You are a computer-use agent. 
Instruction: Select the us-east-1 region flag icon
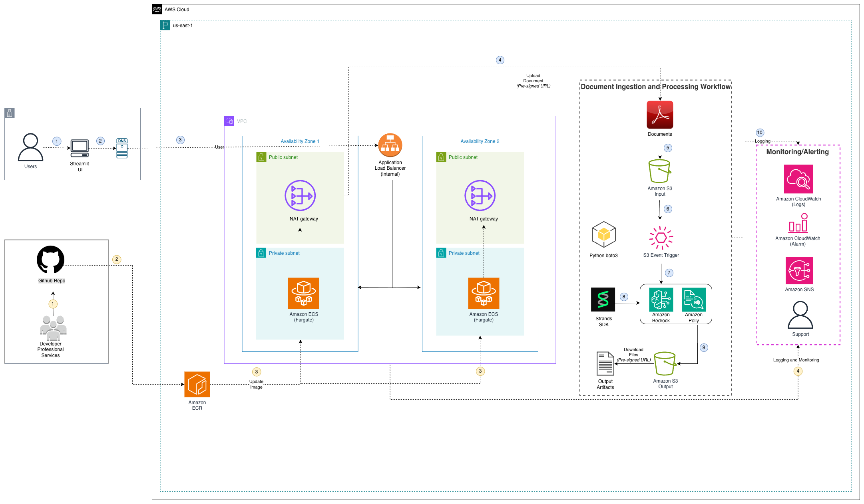[165, 25]
